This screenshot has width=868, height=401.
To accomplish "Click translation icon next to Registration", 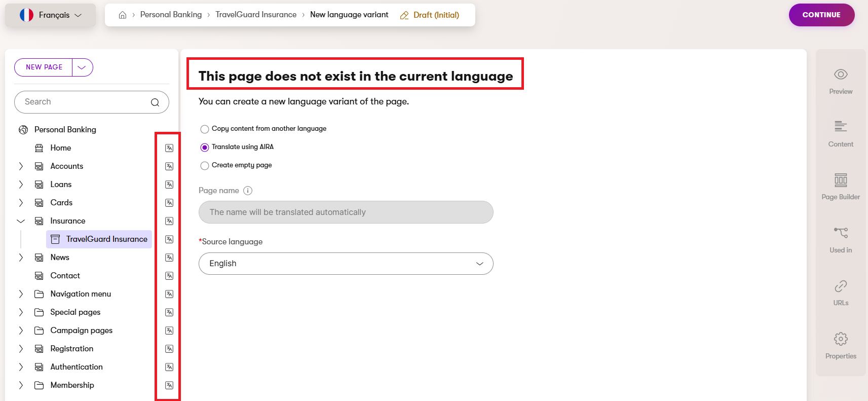I will tap(169, 349).
